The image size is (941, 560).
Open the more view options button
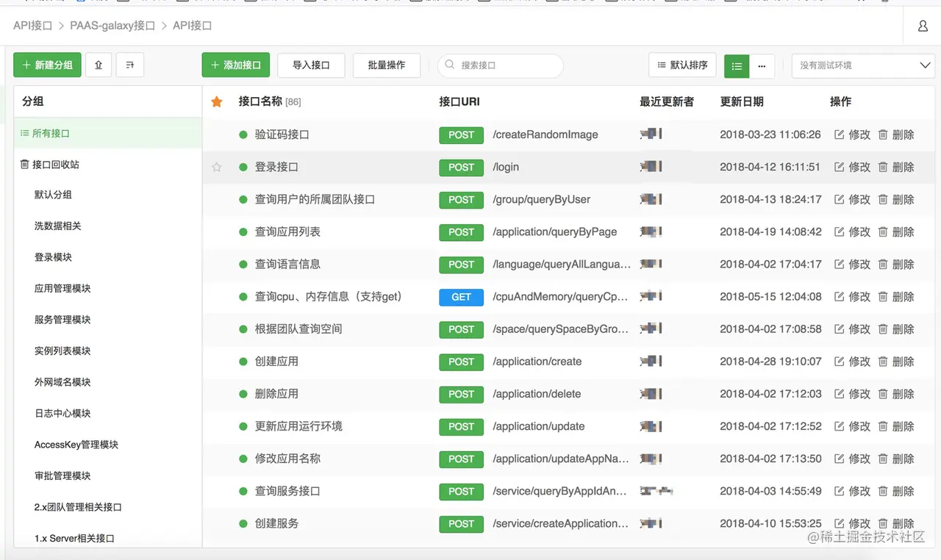click(762, 65)
